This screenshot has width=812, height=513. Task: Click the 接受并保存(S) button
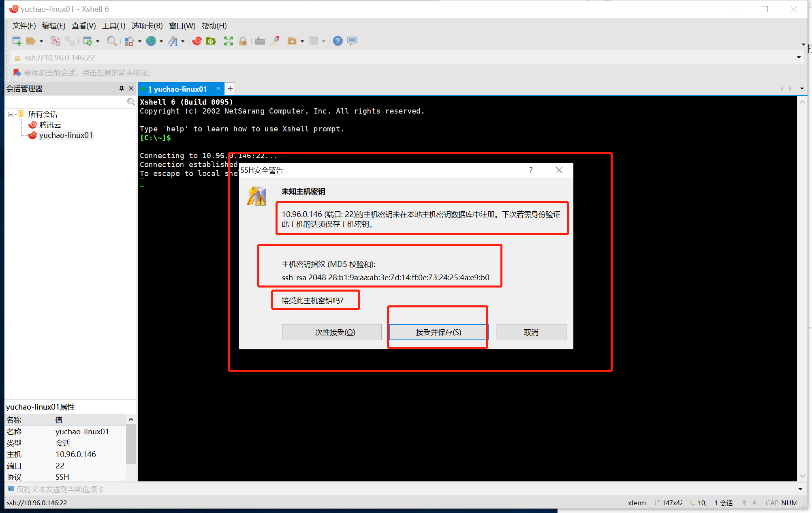pos(438,332)
